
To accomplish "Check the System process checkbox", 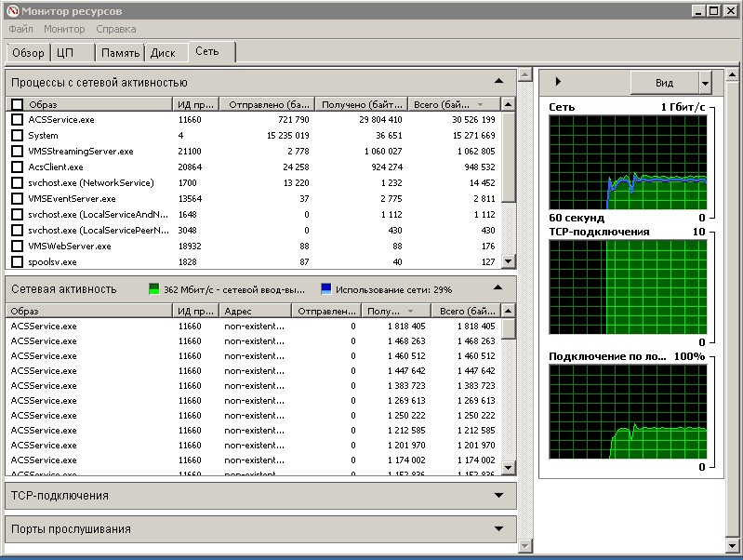I will point(17,136).
